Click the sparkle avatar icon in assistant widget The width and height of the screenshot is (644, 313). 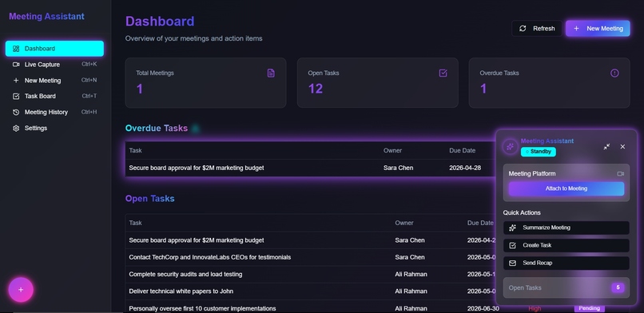[x=510, y=146]
